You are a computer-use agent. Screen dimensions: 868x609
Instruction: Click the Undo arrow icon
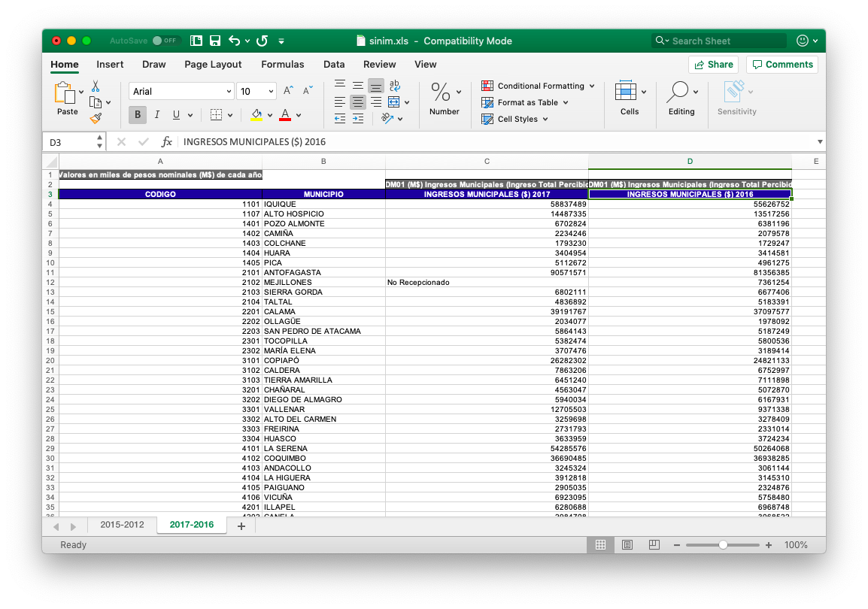[234, 41]
